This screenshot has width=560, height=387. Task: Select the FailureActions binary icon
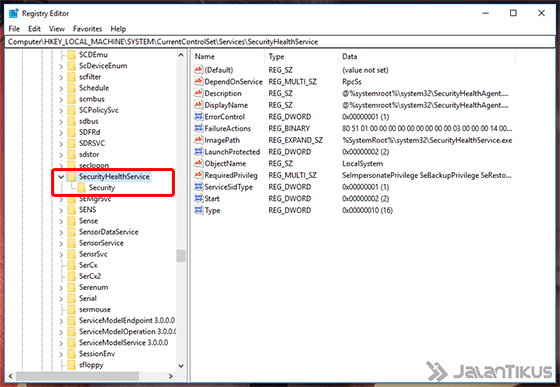[198, 128]
